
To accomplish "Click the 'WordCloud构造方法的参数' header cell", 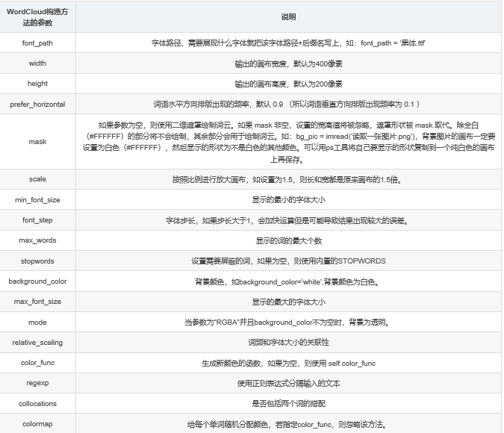I will point(37,16).
